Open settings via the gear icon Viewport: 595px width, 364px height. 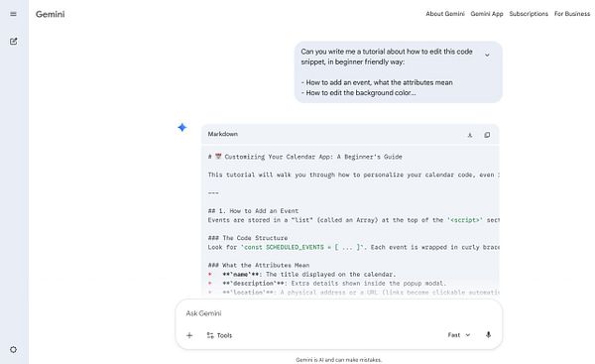coord(13,349)
